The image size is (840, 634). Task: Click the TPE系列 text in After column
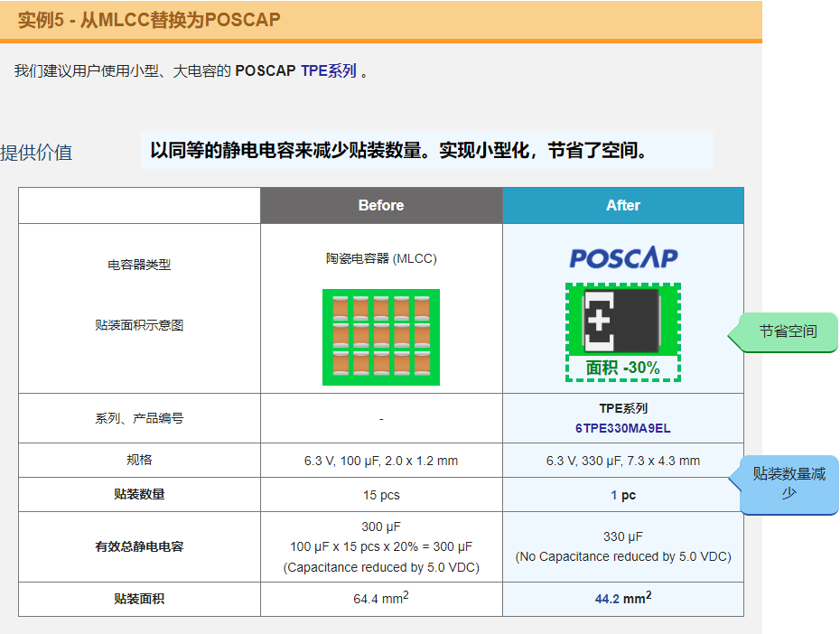(x=623, y=408)
